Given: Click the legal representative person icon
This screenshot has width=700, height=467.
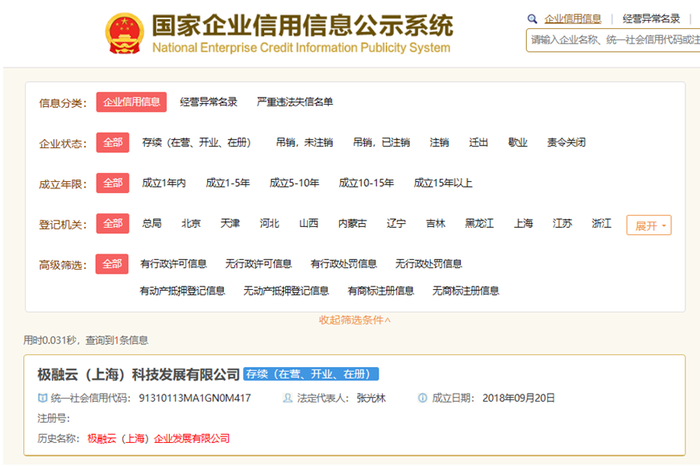Looking at the screenshot, I should tap(289, 398).
